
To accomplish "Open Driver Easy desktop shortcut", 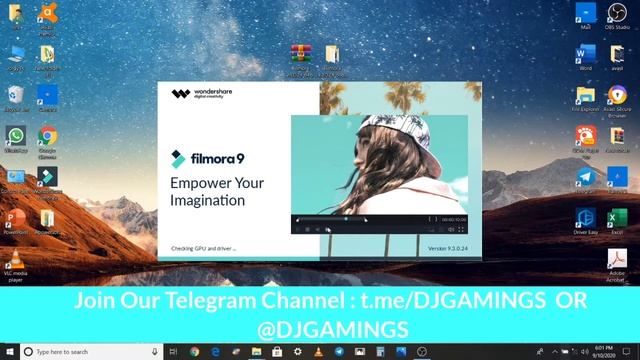I will [x=586, y=221].
